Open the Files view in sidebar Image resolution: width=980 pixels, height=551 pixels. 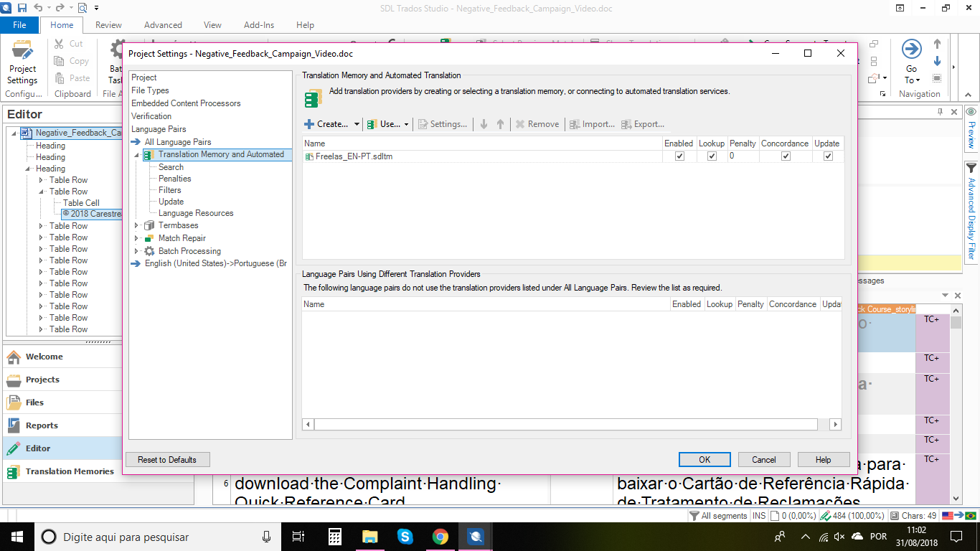pyautogui.click(x=62, y=402)
